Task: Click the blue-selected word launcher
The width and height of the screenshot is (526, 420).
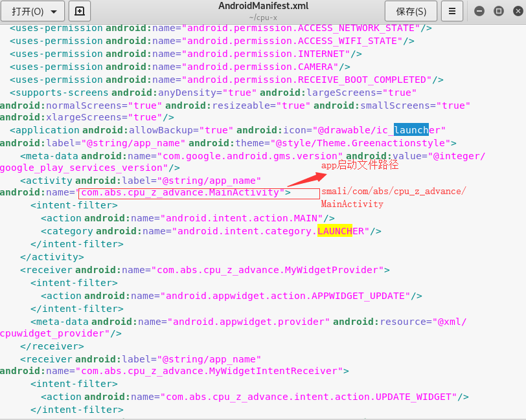Action: [x=411, y=130]
